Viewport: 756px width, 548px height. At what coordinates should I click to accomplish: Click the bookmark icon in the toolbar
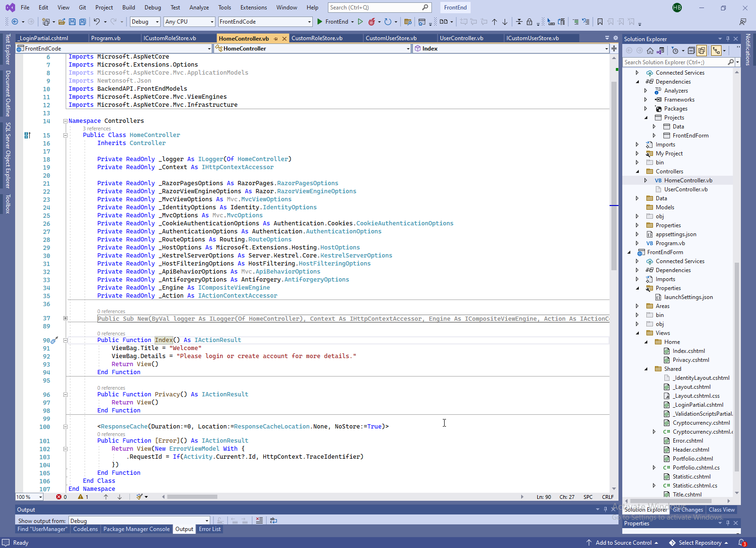pos(600,22)
